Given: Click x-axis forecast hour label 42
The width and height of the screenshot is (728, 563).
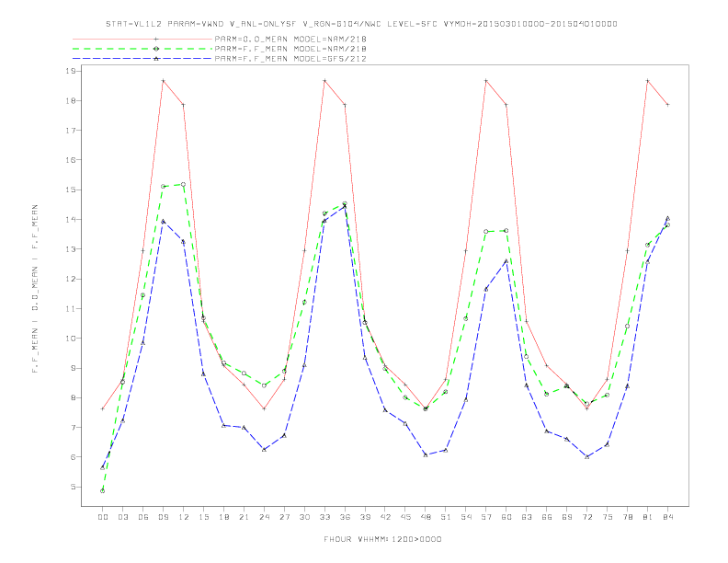Looking at the screenshot, I should point(385,517).
